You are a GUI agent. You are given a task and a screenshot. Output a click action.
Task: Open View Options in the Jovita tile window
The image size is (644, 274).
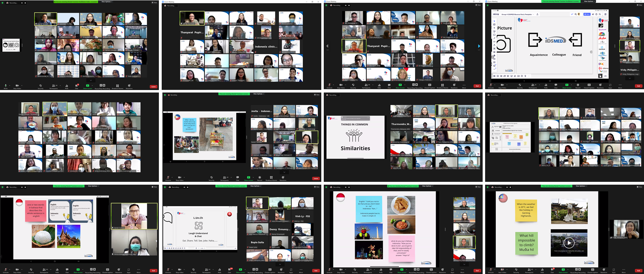pyautogui.click(x=258, y=94)
